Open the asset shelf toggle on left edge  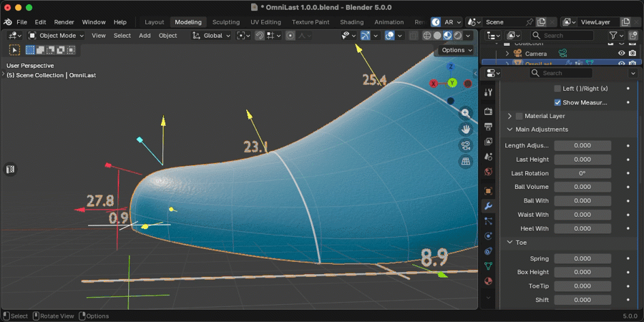[11, 169]
